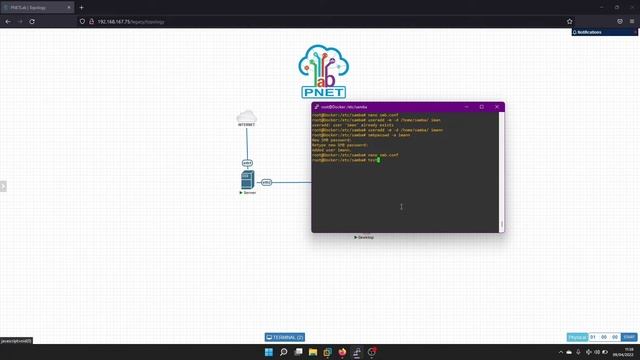Image resolution: width=640 pixels, height=360 pixels.
Task: Open the taskbar app with red badge
Action: [x=371, y=352]
